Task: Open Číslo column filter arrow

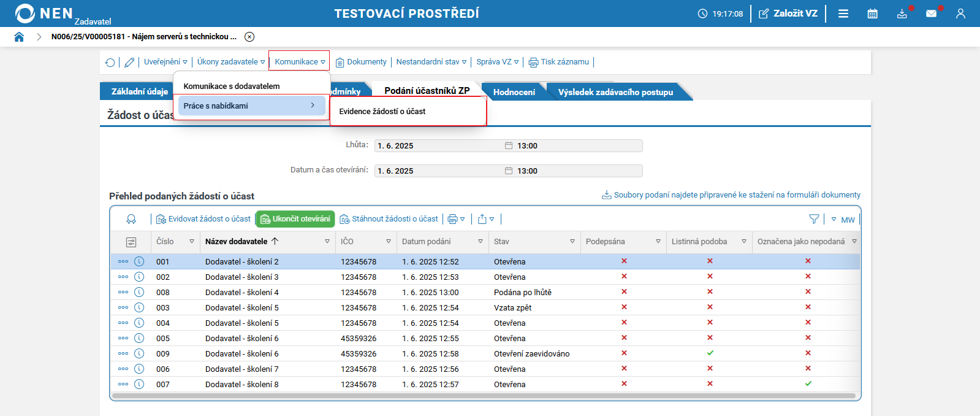Action: 192,242
